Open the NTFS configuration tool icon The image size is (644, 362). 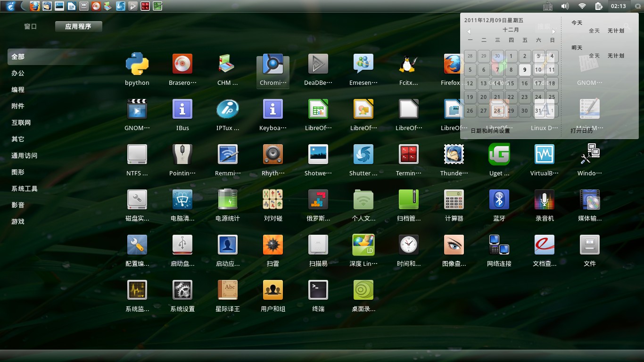[137, 154]
